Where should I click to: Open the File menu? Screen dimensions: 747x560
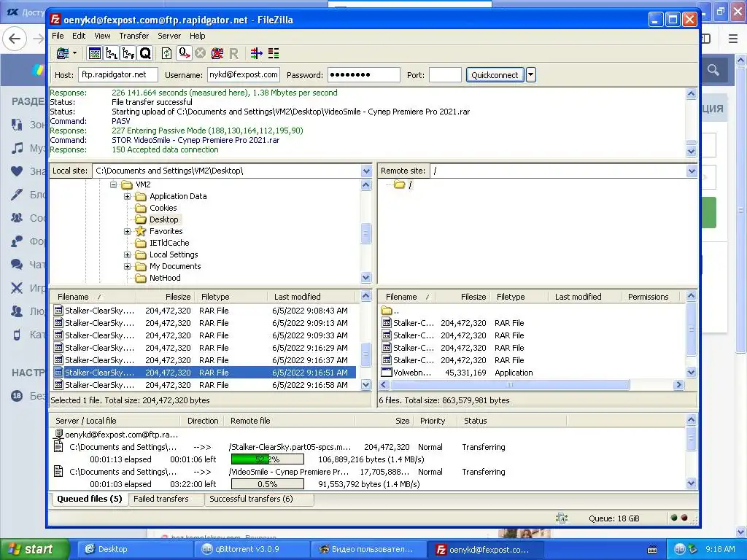click(x=58, y=36)
